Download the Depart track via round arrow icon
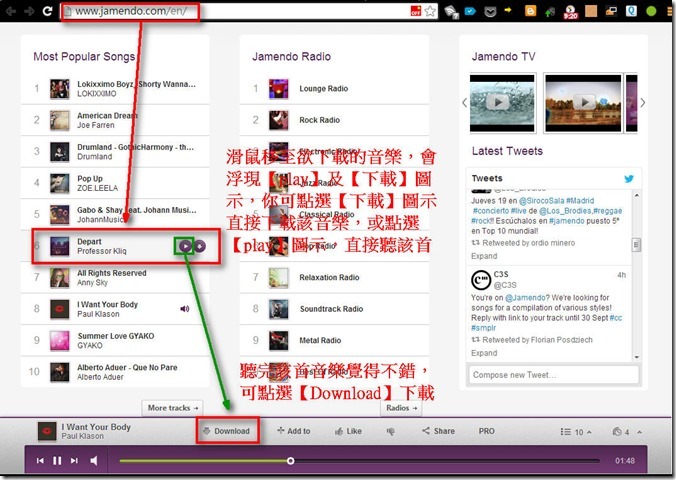This screenshot has width=676, height=480. (200, 246)
